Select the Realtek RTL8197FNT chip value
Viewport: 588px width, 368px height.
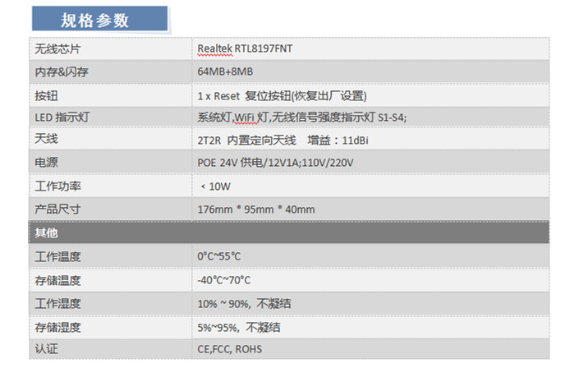coord(245,48)
